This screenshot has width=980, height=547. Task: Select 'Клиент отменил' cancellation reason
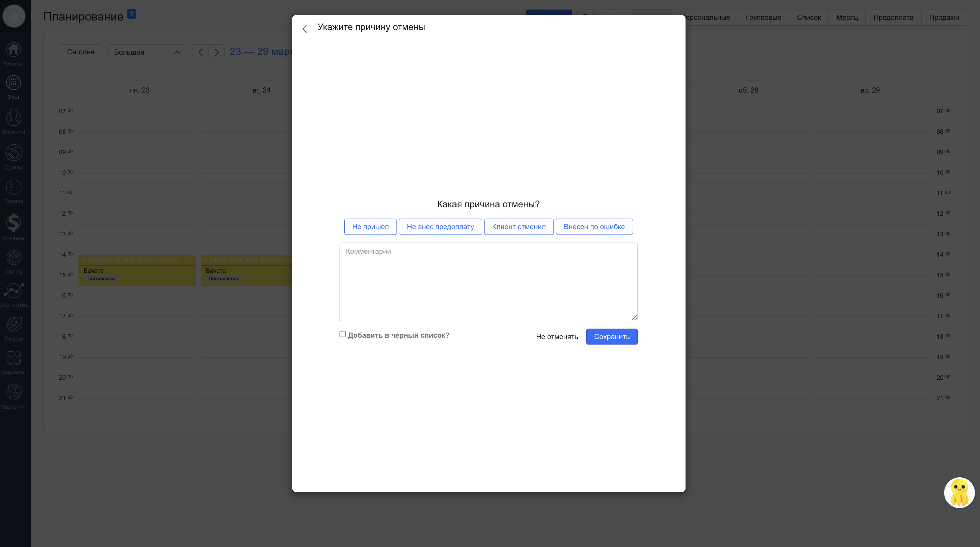[x=519, y=227]
